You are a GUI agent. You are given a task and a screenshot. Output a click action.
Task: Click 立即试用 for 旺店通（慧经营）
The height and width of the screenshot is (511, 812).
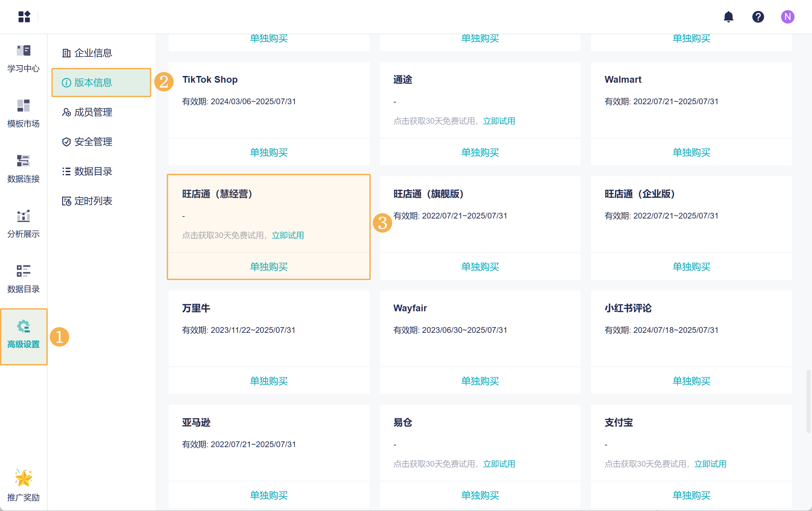click(288, 235)
